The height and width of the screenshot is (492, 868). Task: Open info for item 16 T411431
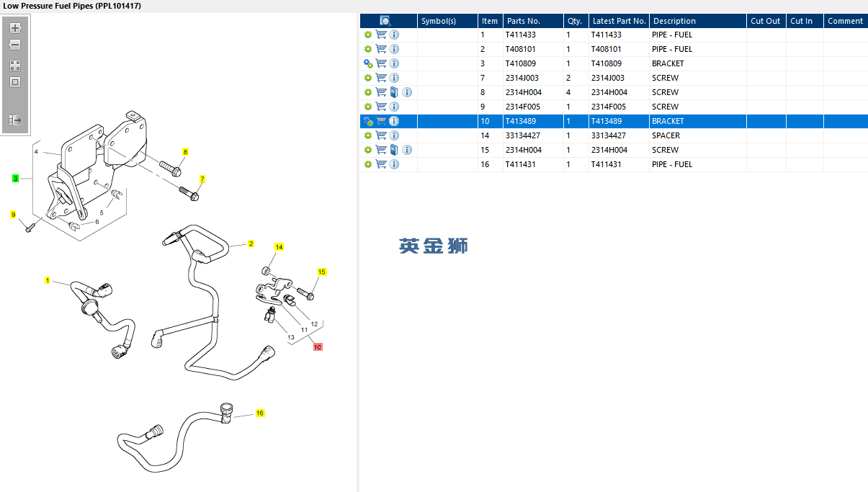(394, 164)
